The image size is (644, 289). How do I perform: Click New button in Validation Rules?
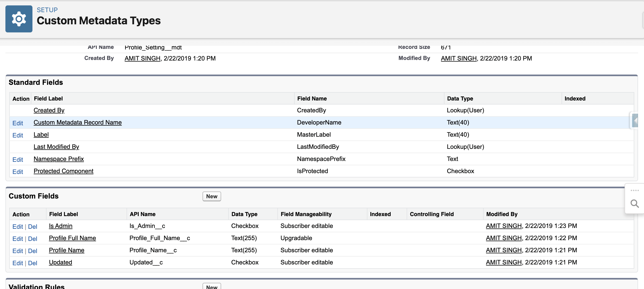click(211, 287)
